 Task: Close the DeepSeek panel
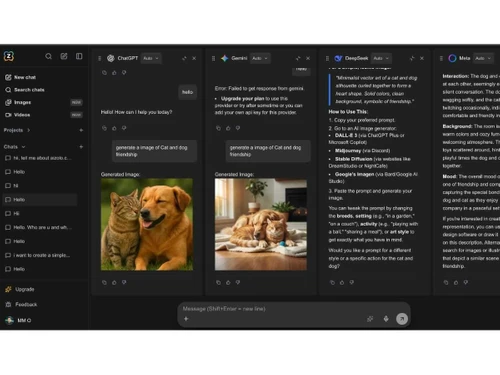click(x=422, y=58)
